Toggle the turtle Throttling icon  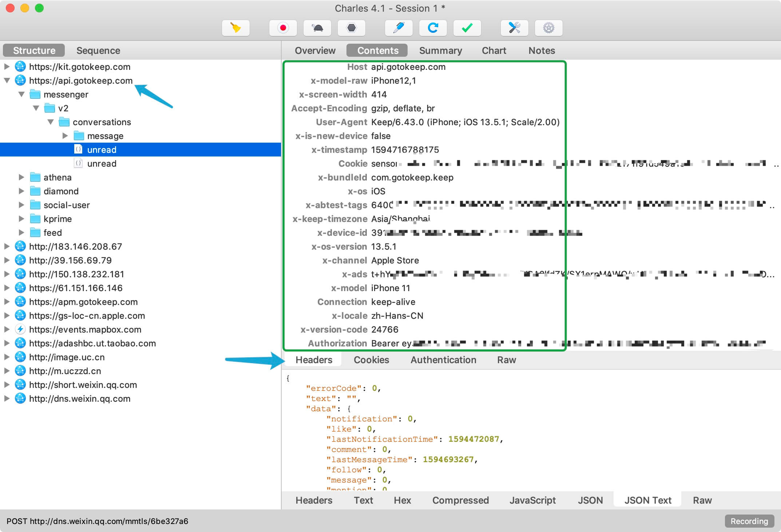point(317,28)
